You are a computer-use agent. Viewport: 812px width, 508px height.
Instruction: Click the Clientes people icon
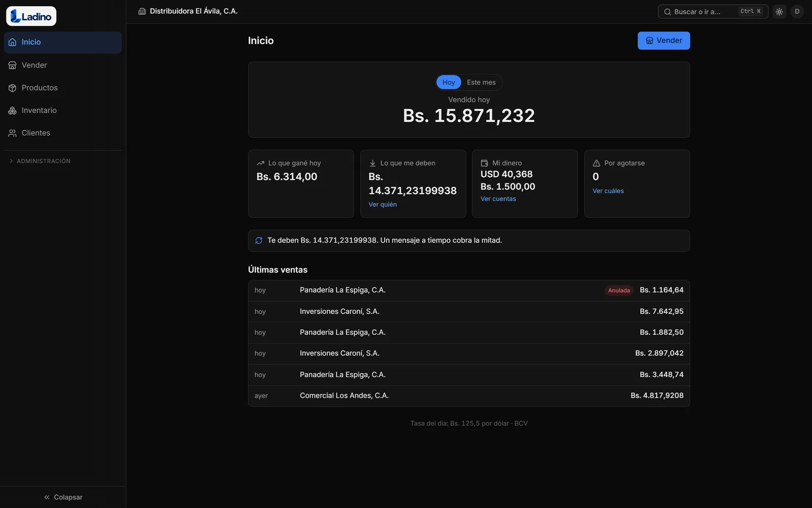click(12, 133)
